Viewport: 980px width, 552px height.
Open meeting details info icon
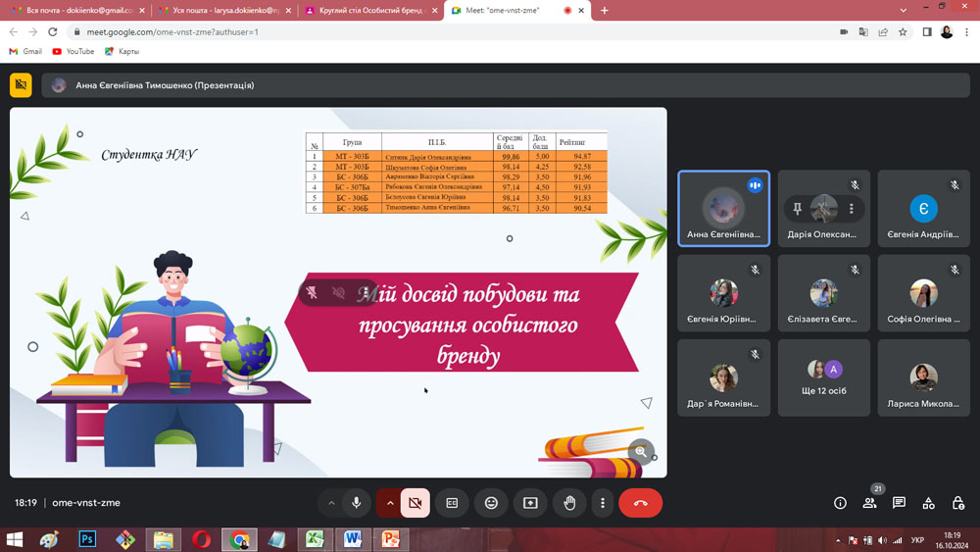(840, 503)
